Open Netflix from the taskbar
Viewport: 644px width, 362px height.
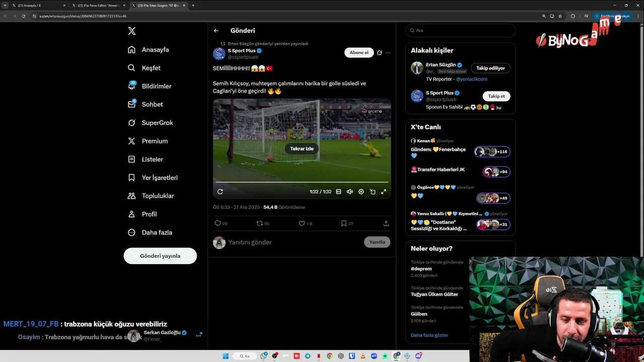coord(318,356)
